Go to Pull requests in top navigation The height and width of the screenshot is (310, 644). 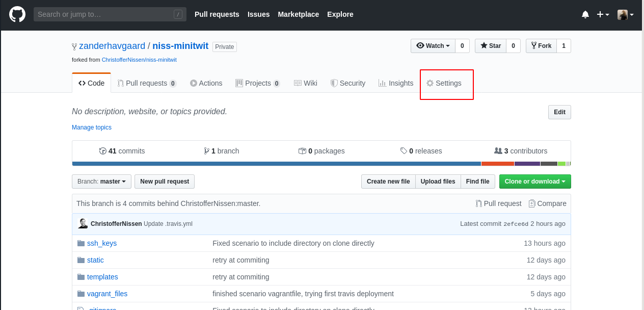pos(217,14)
